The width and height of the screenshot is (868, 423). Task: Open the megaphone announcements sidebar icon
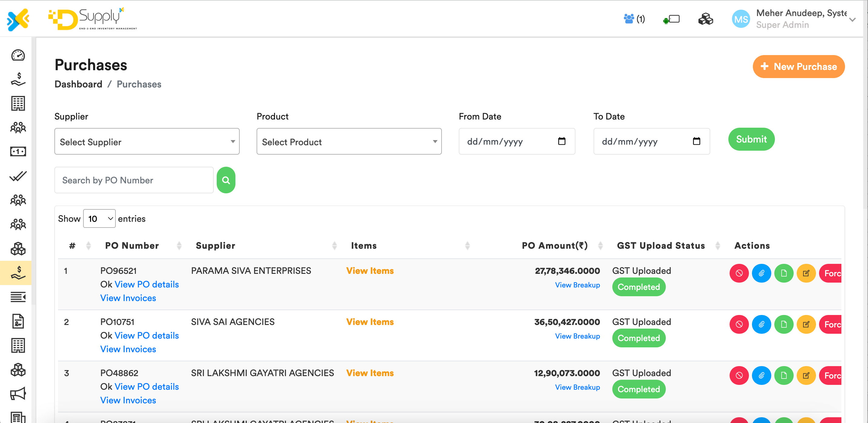tap(18, 394)
